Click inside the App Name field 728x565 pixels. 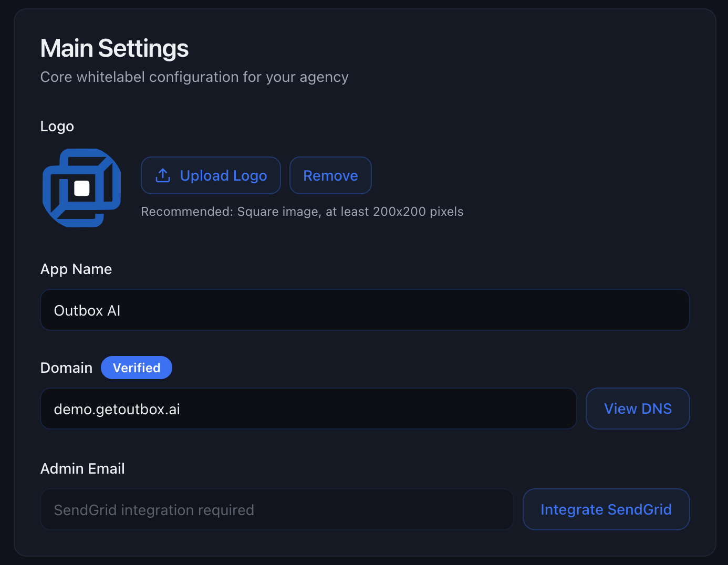pyautogui.click(x=365, y=310)
